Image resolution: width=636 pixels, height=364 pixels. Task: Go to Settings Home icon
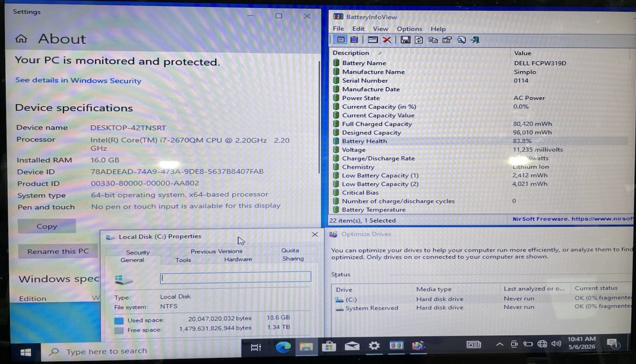click(21, 39)
